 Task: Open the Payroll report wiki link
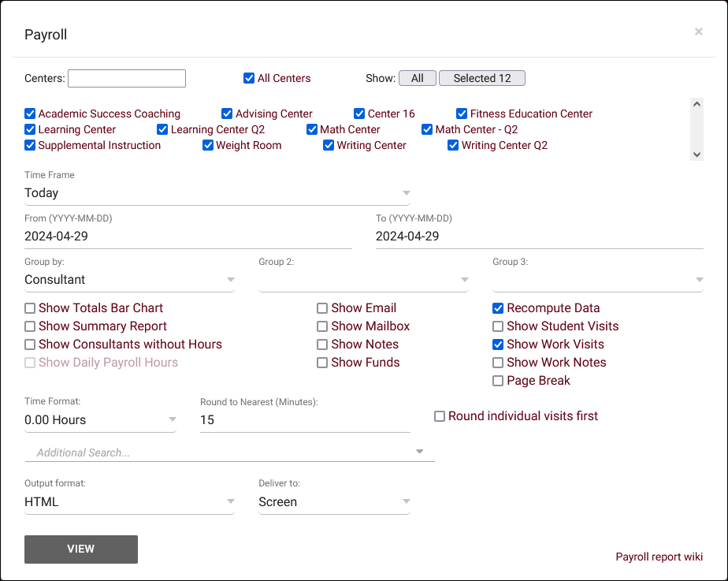pos(659,557)
